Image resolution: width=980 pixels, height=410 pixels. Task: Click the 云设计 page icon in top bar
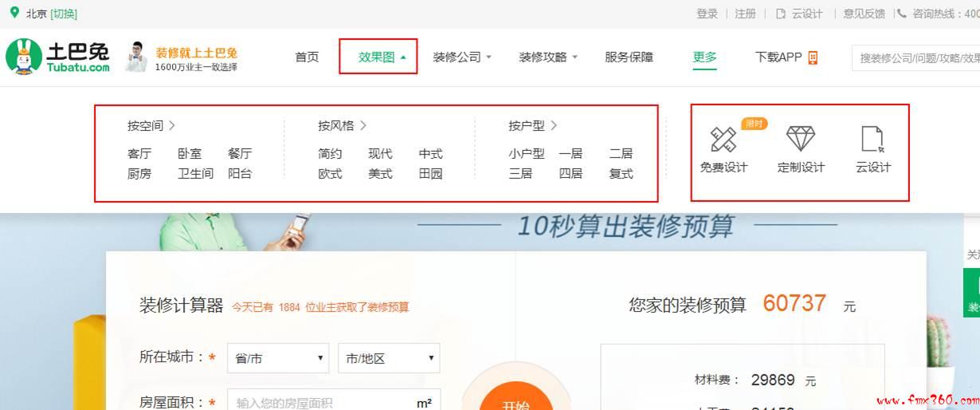(x=781, y=14)
